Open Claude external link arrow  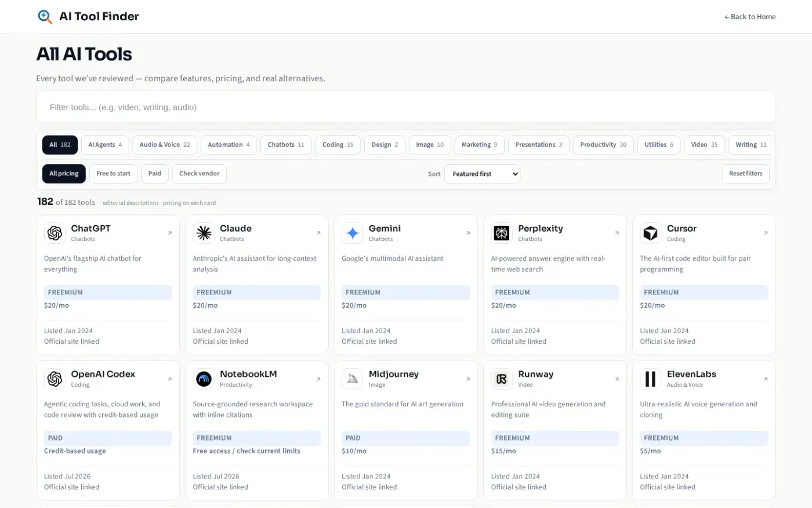tap(318, 233)
